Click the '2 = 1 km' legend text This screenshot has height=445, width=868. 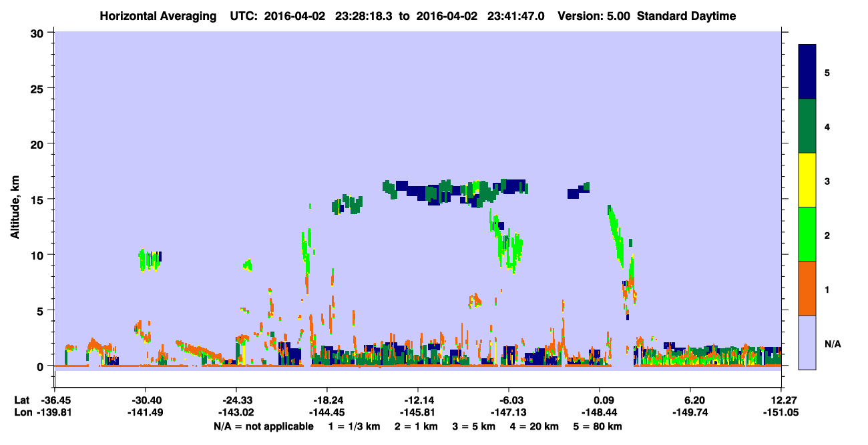click(416, 426)
